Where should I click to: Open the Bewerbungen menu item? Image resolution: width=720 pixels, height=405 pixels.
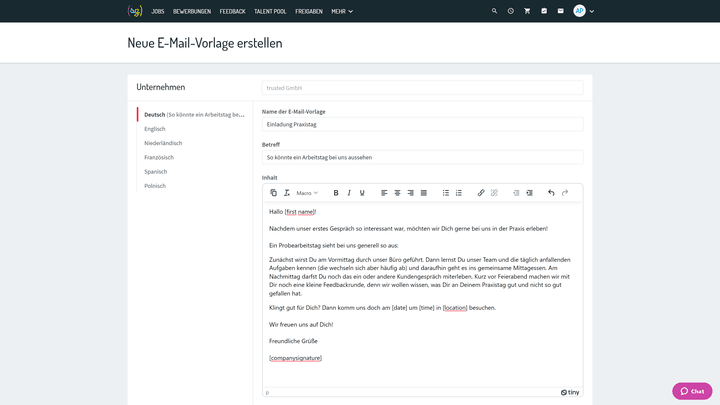(192, 11)
